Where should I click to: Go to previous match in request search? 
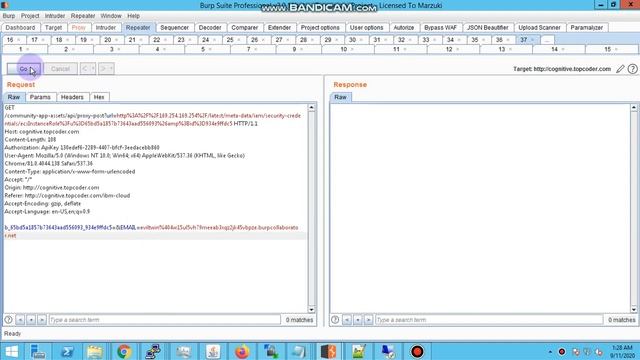point(20,320)
